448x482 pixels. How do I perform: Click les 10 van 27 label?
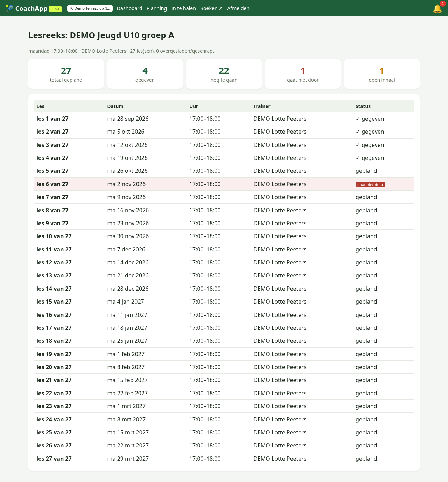tap(54, 236)
